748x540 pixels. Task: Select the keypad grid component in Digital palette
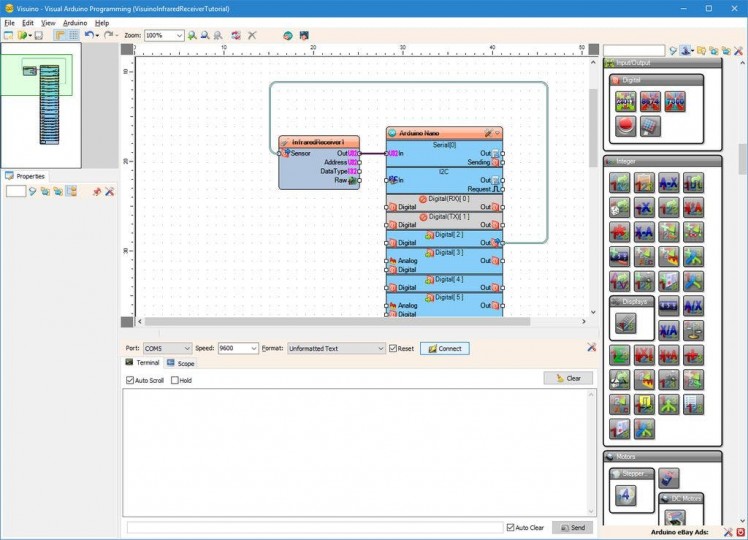(x=649, y=125)
